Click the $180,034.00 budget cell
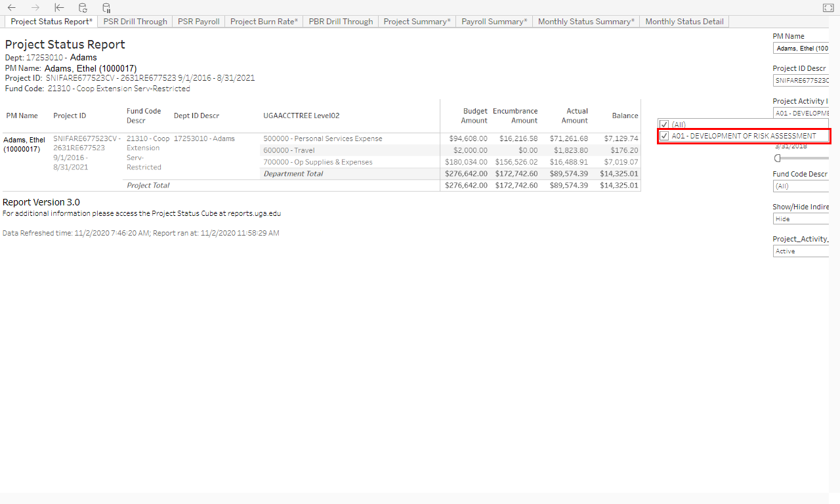This screenshot has width=840, height=504. coord(466,162)
